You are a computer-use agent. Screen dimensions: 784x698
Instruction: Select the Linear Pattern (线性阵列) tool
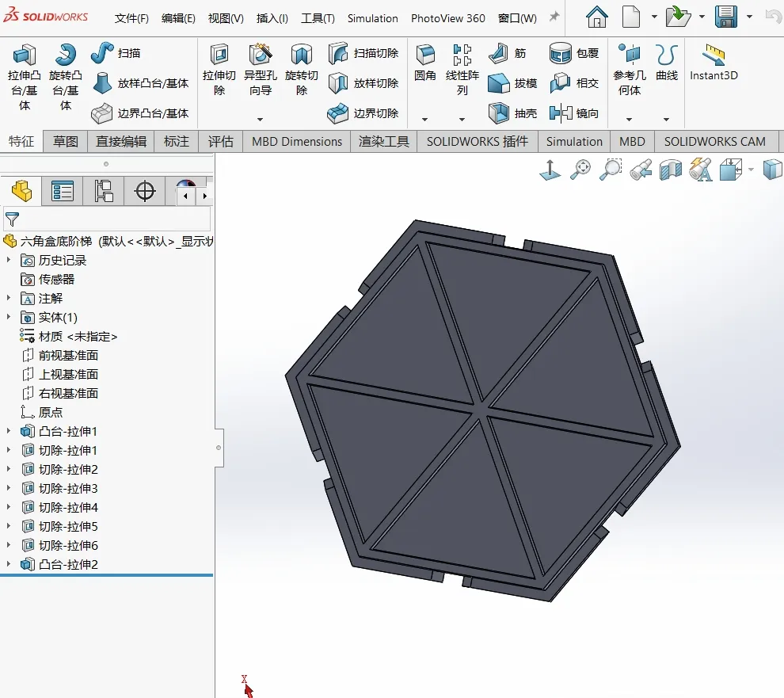pos(462,70)
